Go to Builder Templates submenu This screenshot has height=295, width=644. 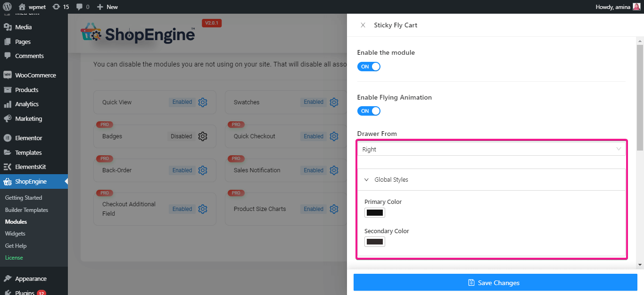pos(26,210)
